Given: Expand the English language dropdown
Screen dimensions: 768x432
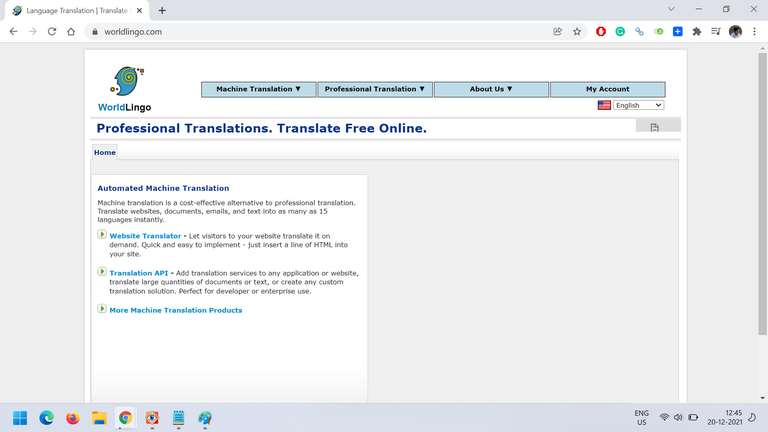Looking at the screenshot, I should [x=639, y=105].
